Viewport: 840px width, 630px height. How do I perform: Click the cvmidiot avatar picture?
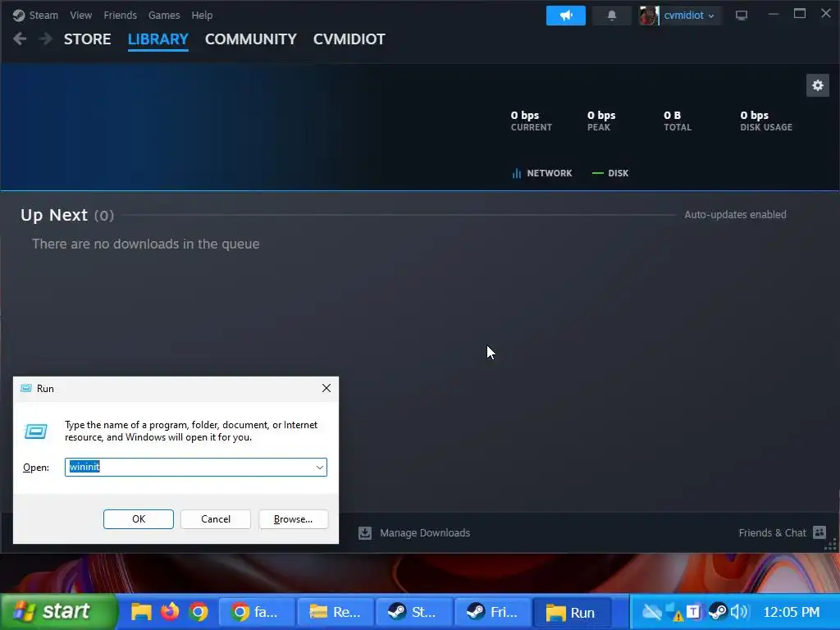[x=649, y=15]
